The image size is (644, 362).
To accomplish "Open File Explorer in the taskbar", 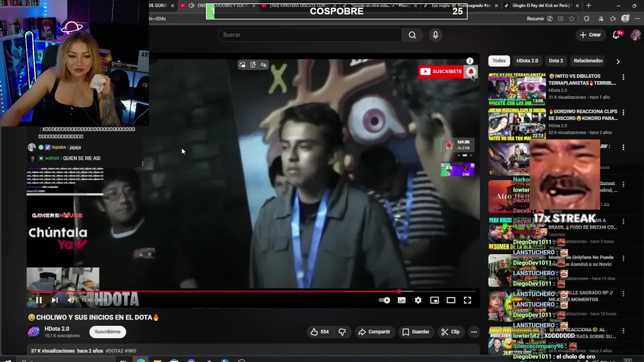I will coord(157,360).
